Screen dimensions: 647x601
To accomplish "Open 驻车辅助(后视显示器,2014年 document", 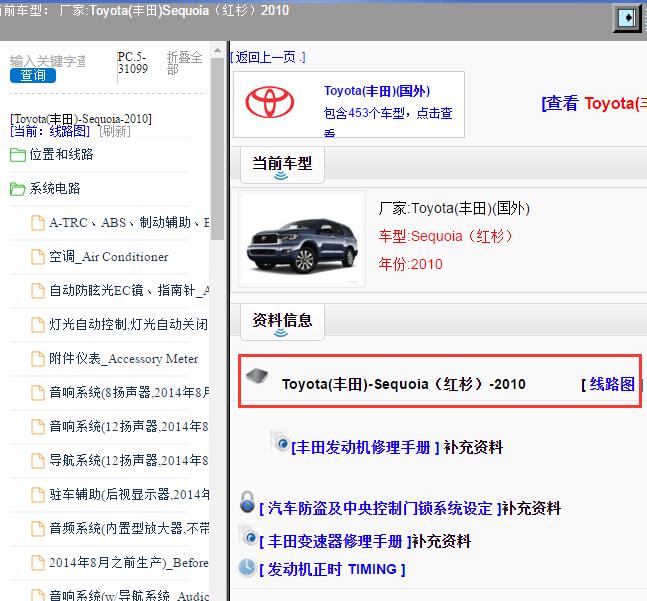I will [x=129, y=494].
